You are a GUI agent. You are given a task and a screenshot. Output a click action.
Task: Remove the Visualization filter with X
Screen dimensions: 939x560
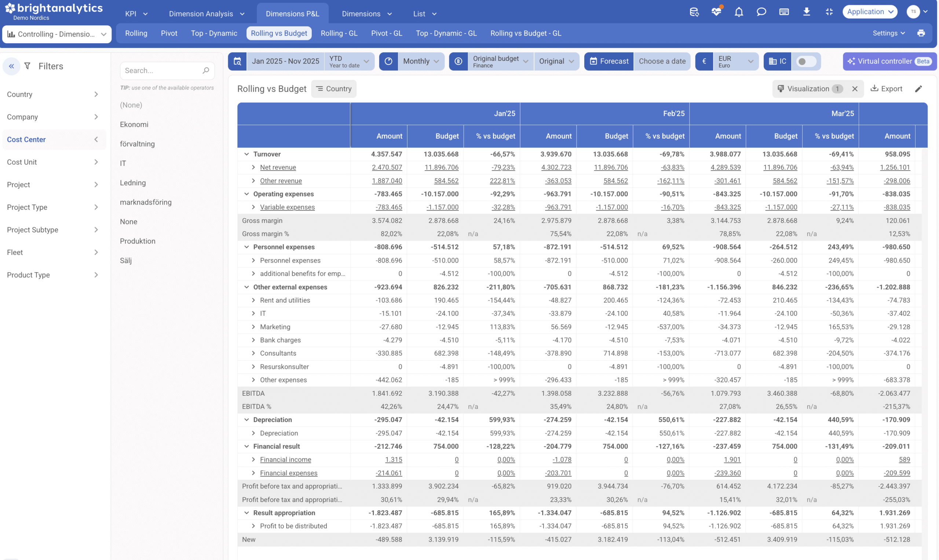(855, 89)
